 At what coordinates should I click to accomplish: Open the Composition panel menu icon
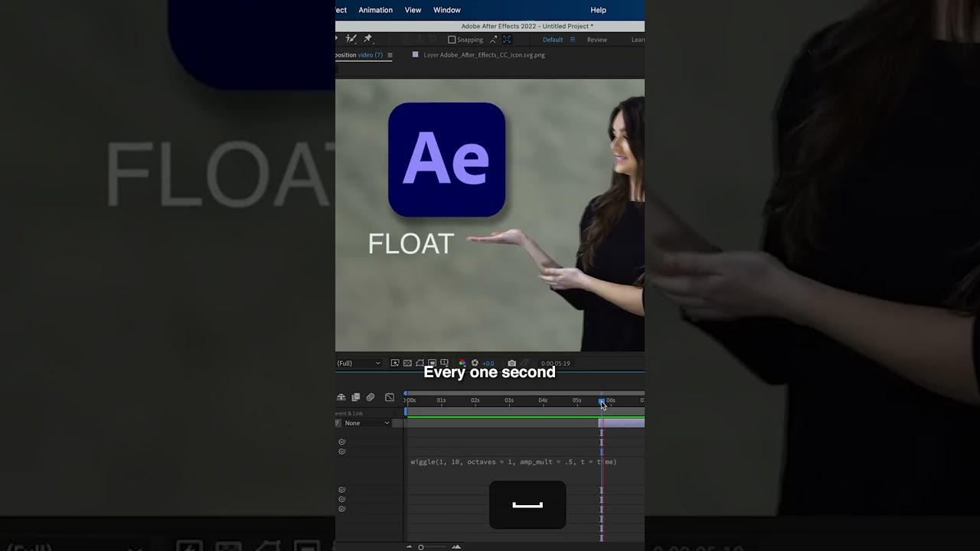390,55
